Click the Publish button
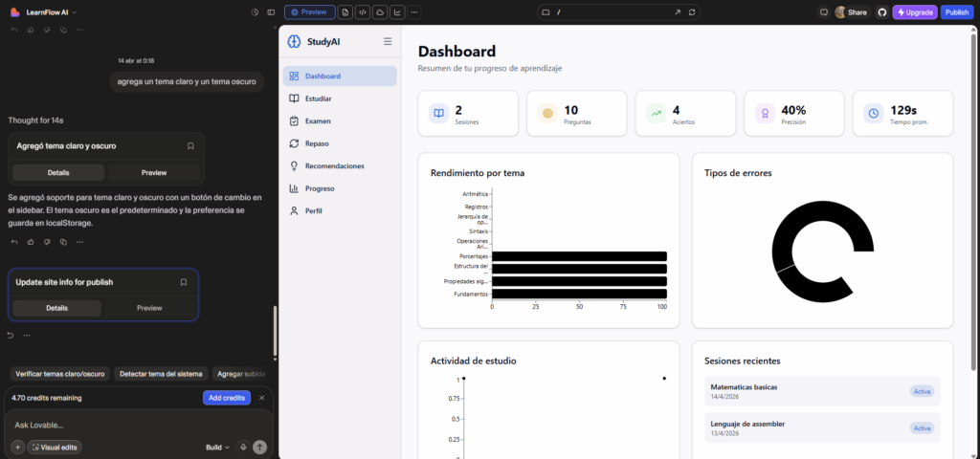 [955, 12]
